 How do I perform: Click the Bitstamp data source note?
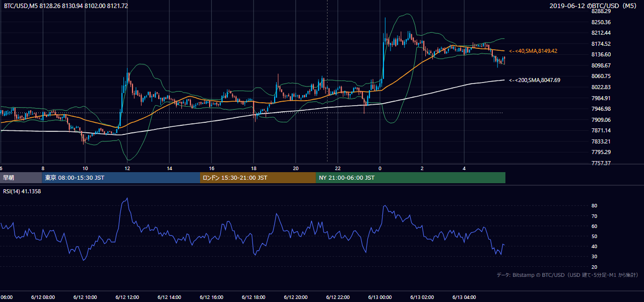point(567,275)
